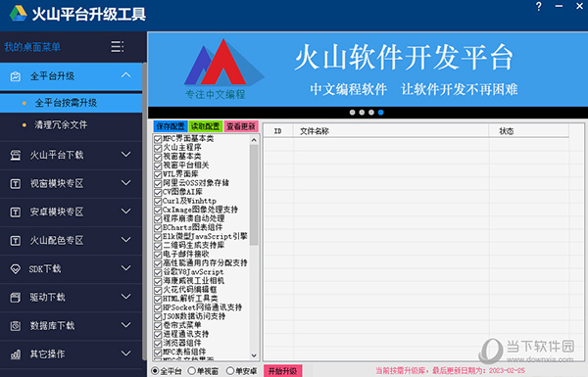The width and height of the screenshot is (588, 377).
Task: Open 全平台按需升级 menu item
Action: [x=71, y=103]
